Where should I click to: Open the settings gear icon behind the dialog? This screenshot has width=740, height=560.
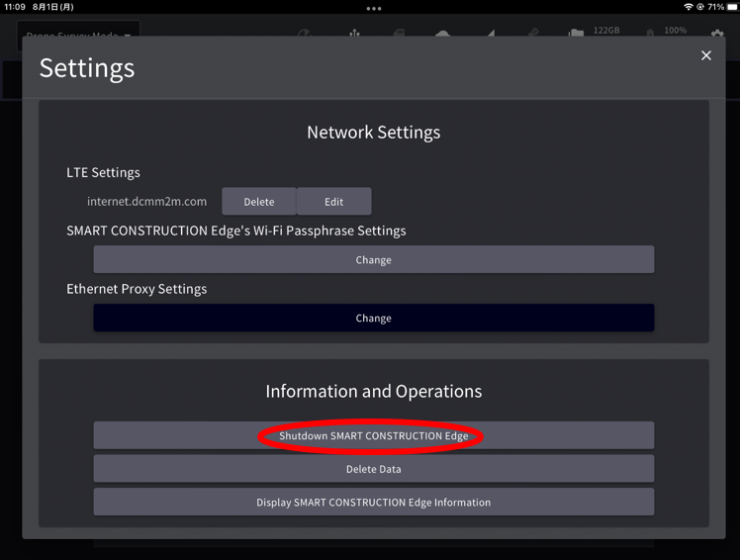[x=717, y=33]
